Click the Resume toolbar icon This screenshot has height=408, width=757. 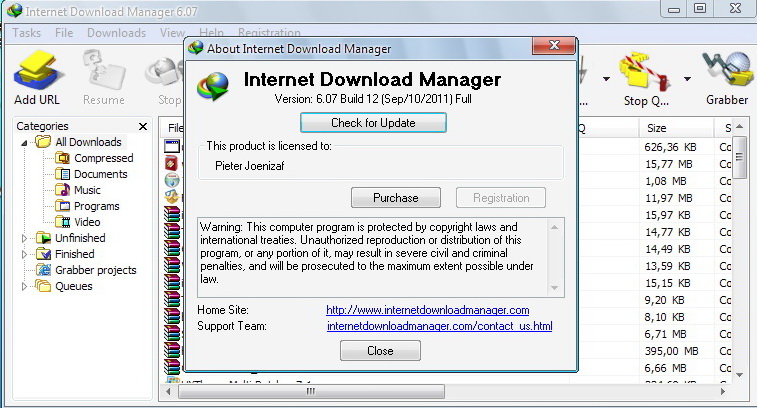point(103,71)
